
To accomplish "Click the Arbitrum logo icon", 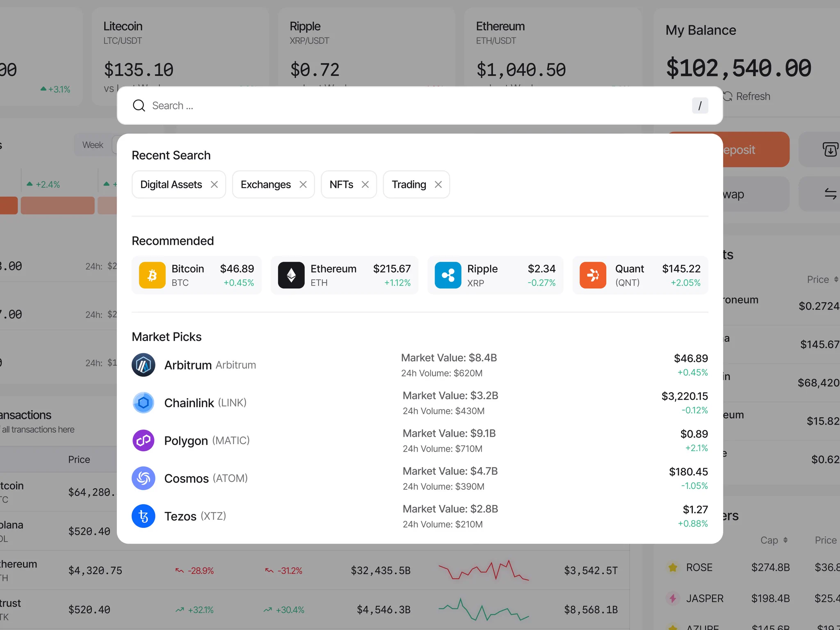I will click(144, 365).
